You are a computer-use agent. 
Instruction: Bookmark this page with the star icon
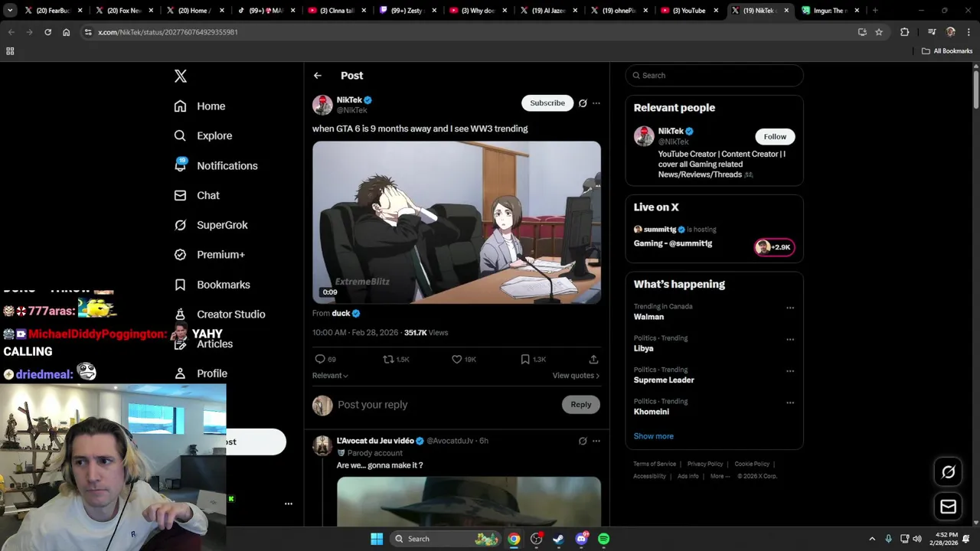click(879, 32)
